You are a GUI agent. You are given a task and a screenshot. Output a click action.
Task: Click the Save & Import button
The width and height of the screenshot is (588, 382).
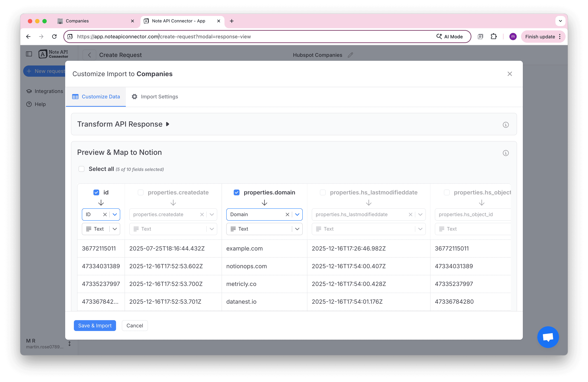tap(95, 326)
